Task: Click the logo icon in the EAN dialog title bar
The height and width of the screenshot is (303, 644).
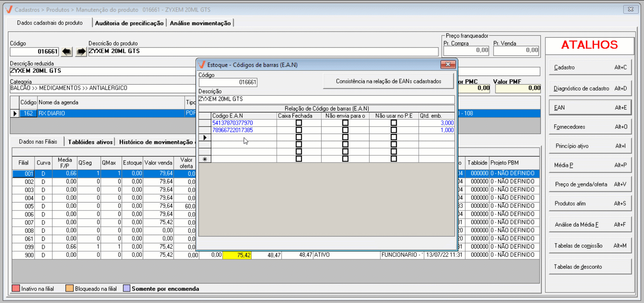Action: [202, 65]
